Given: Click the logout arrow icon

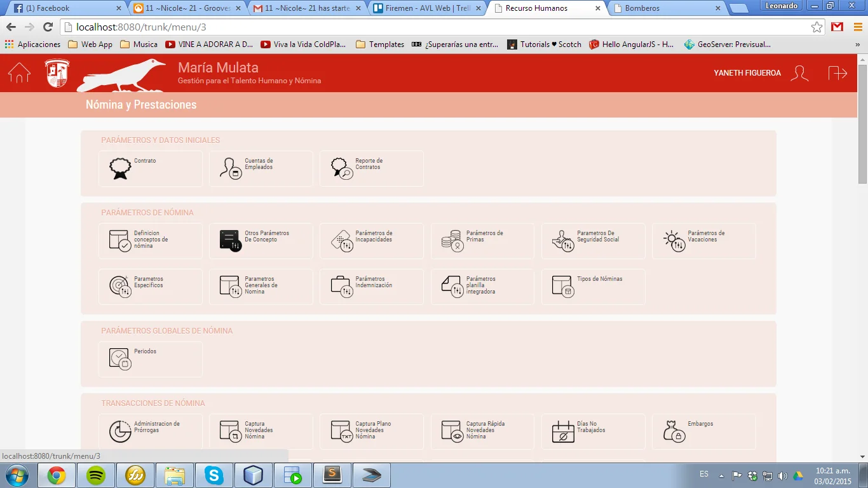Looking at the screenshot, I should point(837,73).
